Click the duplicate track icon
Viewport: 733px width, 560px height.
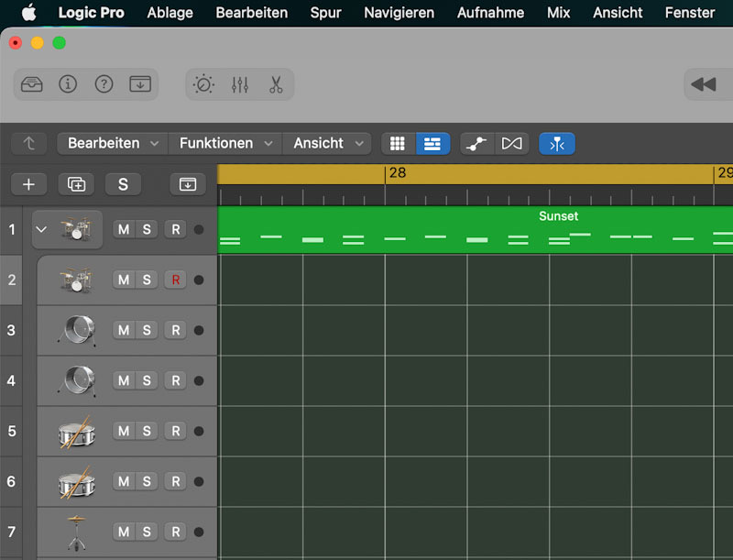76,184
